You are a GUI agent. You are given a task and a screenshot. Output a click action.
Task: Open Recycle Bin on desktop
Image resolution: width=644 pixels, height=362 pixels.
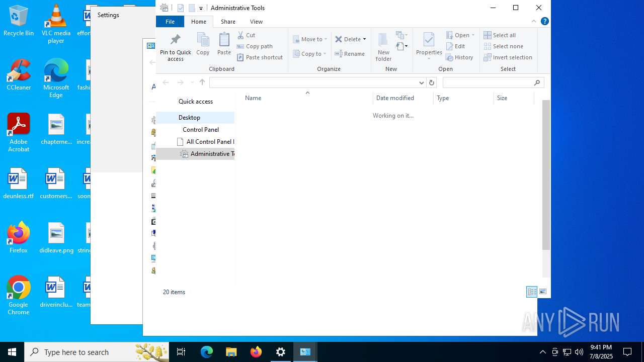tap(19, 21)
